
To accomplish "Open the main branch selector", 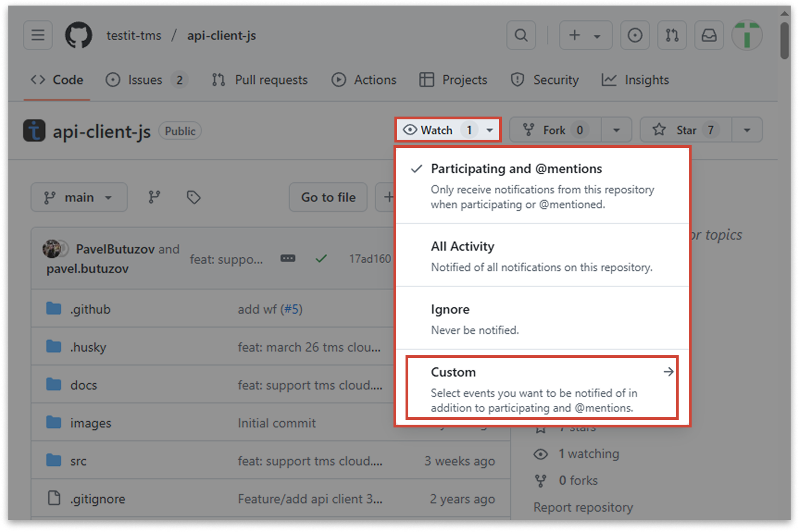I will pyautogui.click(x=79, y=197).
